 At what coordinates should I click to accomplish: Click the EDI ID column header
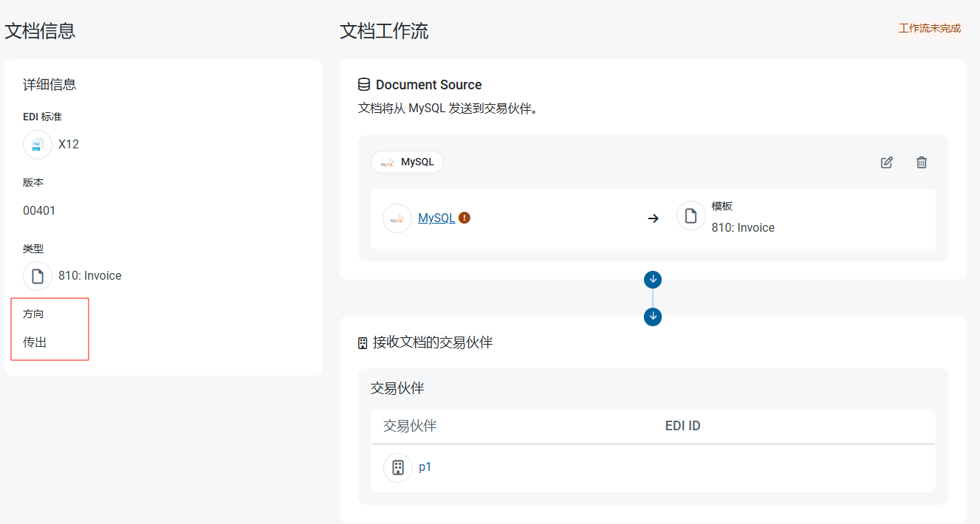click(682, 426)
